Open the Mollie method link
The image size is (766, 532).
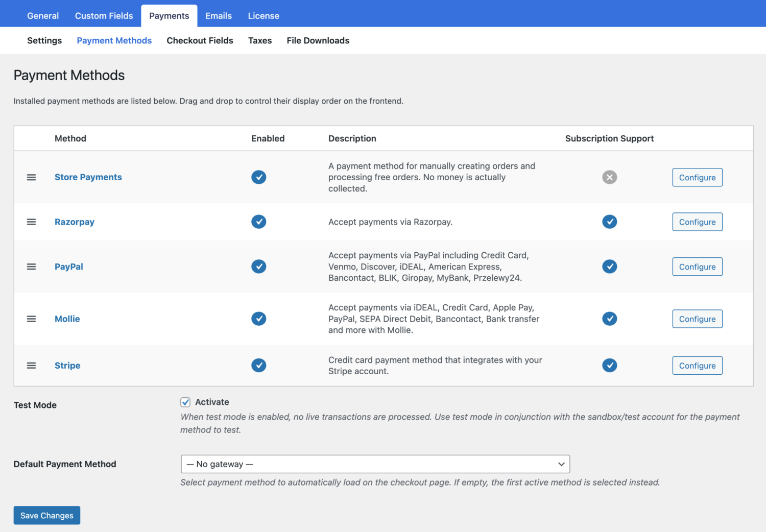(67, 319)
